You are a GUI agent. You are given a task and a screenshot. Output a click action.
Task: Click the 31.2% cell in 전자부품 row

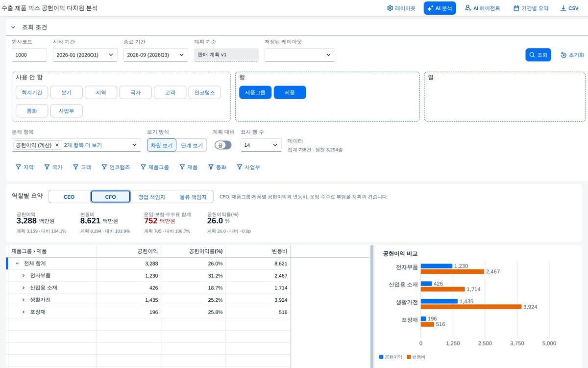[x=193, y=276]
